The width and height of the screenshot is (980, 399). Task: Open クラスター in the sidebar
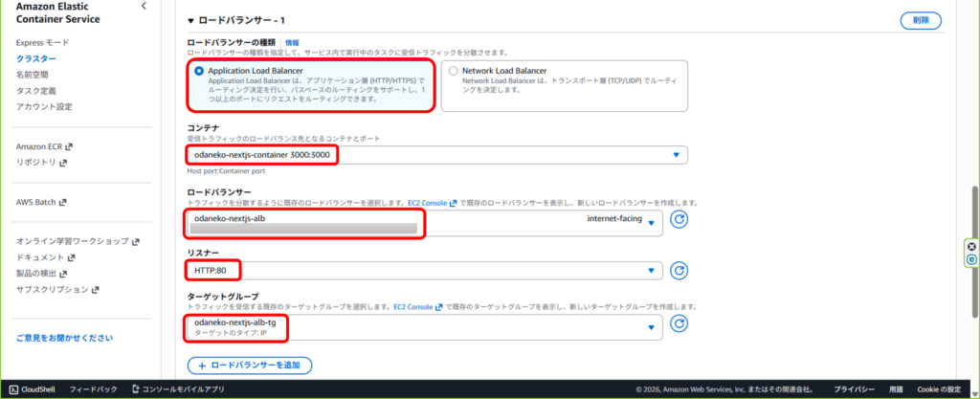[36, 58]
